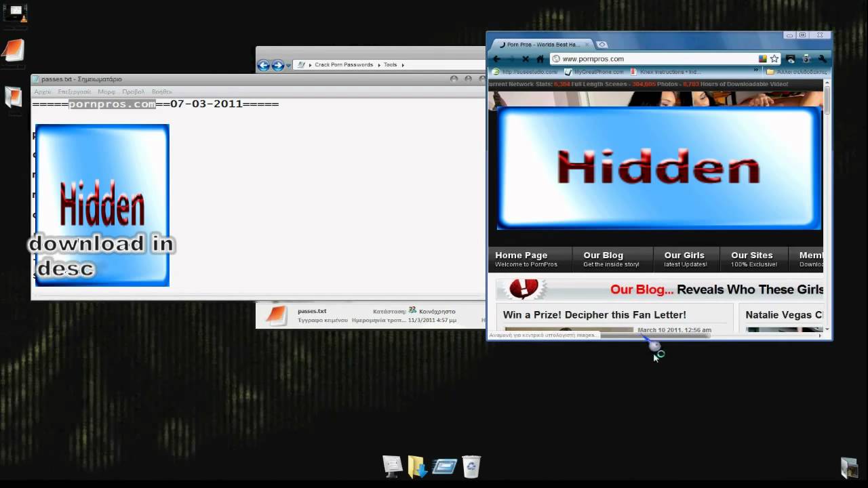This screenshot has height=488, width=868.
Task: Go forward in the Explorer window
Action: pos(277,65)
